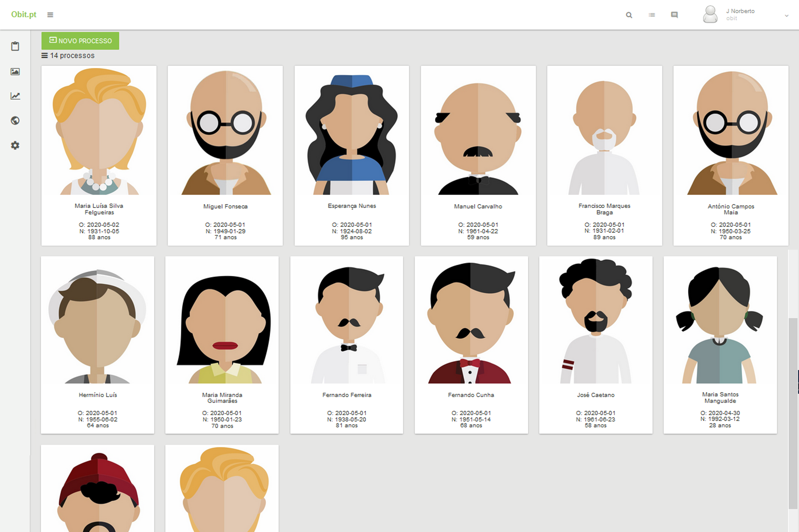Open Fernando Ferreira portrait
Viewport: 799px width, 532px height.
pos(348,325)
